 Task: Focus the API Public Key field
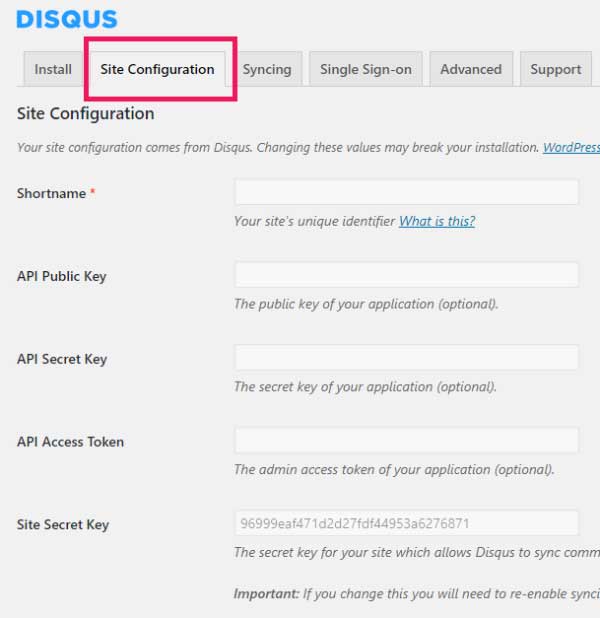tap(406, 275)
